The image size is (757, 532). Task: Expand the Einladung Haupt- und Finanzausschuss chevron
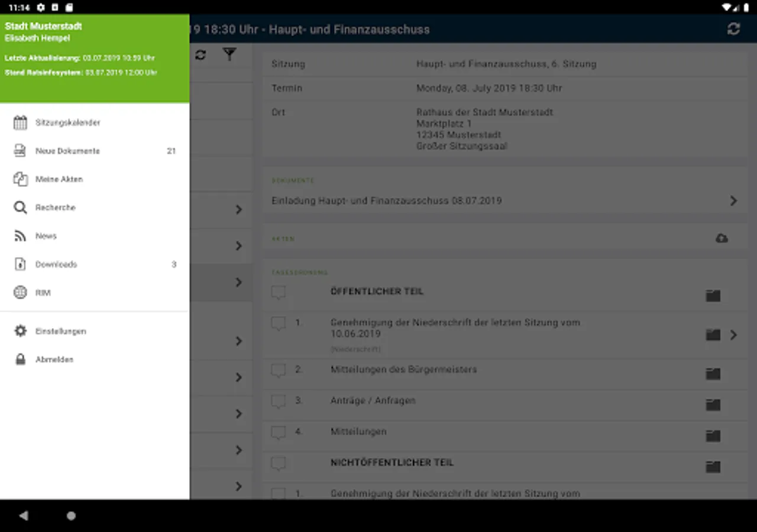coord(733,201)
